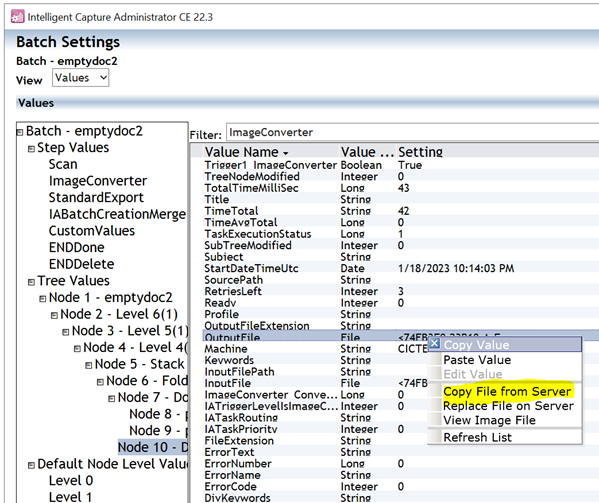Select Level 1 under Default Node Level Values
The width and height of the screenshot is (599, 503).
click(x=70, y=497)
